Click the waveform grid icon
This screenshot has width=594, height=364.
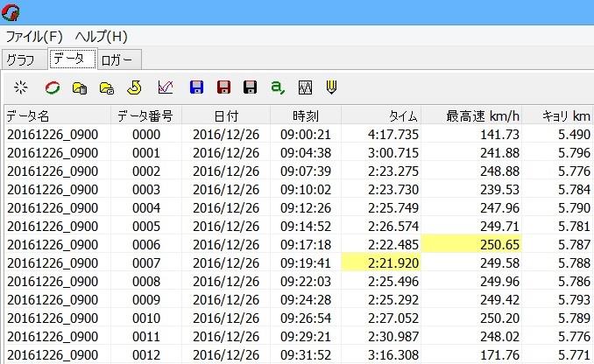[x=305, y=87]
